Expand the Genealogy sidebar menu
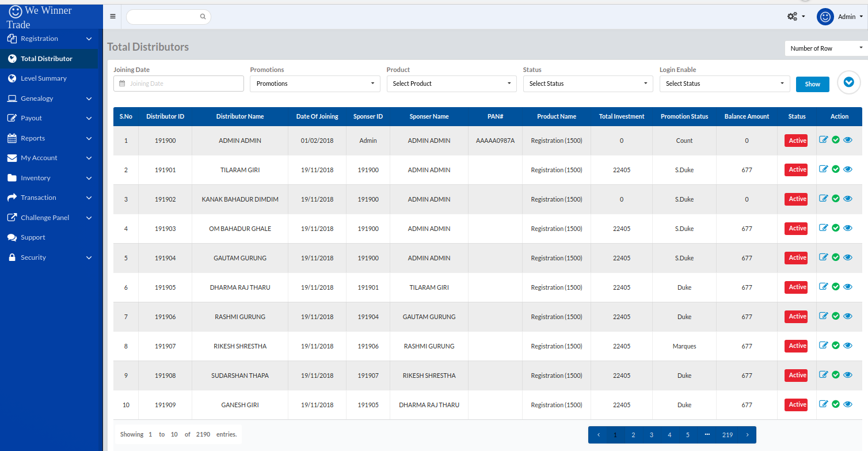868x451 pixels. click(x=49, y=98)
